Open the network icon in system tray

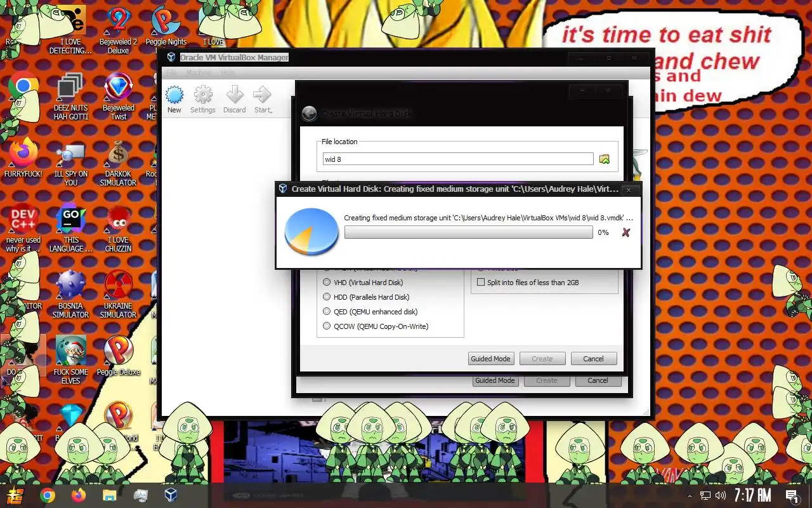[x=705, y=495]
